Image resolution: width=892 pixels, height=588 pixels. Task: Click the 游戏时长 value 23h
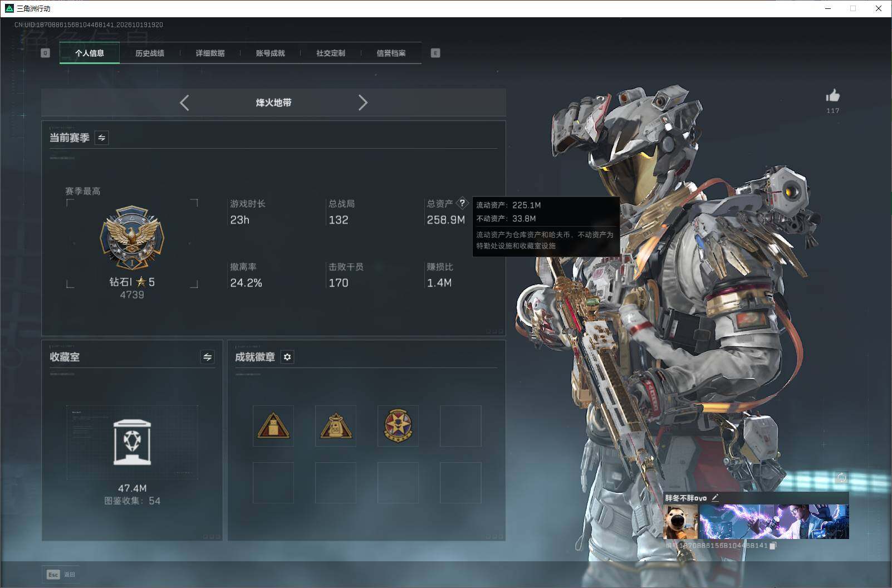coord(240,220)
